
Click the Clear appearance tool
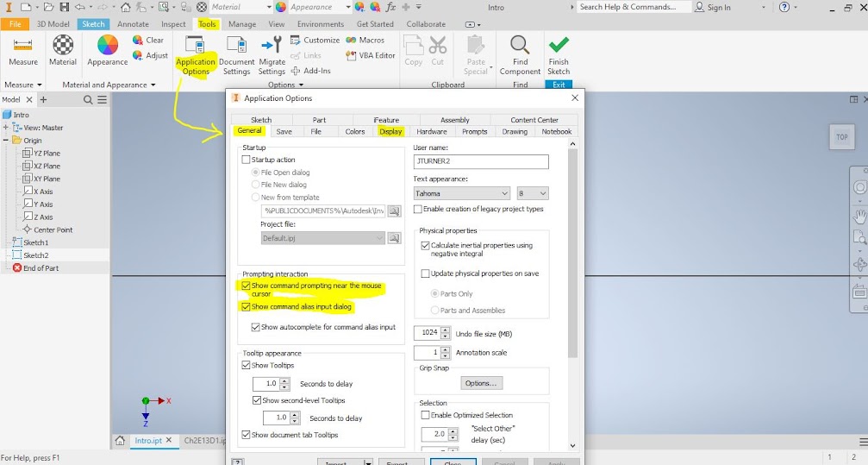pyautogui.click(x=148, y=40)
